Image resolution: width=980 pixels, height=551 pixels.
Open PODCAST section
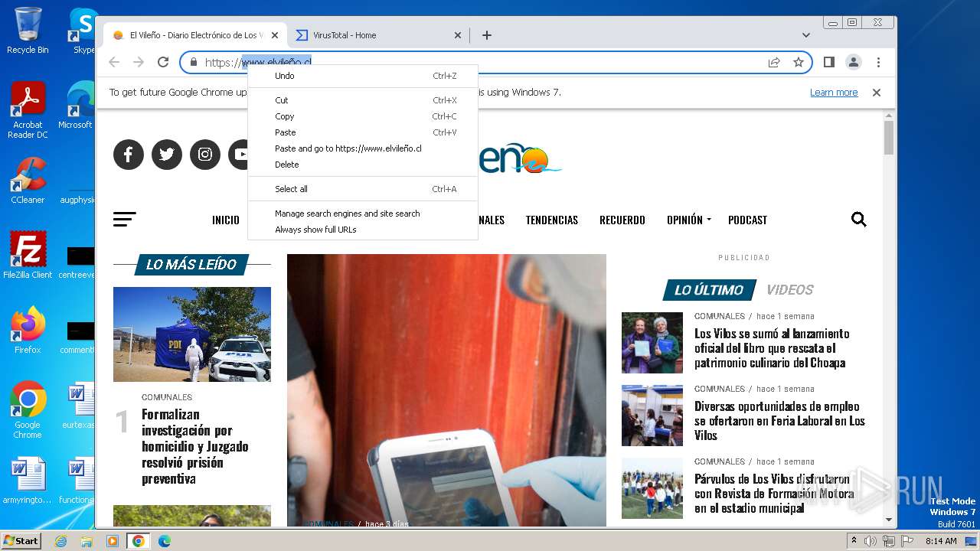click(747, 220)
